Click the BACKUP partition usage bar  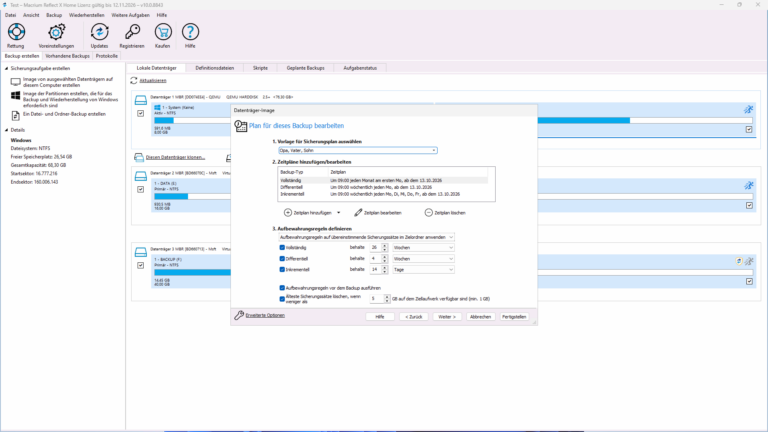pos(192,272)
